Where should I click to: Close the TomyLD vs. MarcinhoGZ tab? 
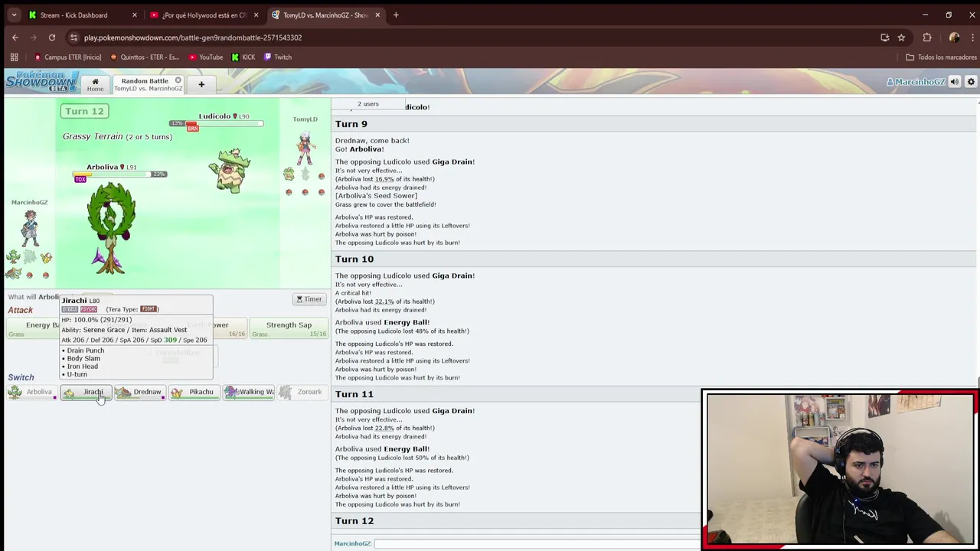[x=377, y=15]
